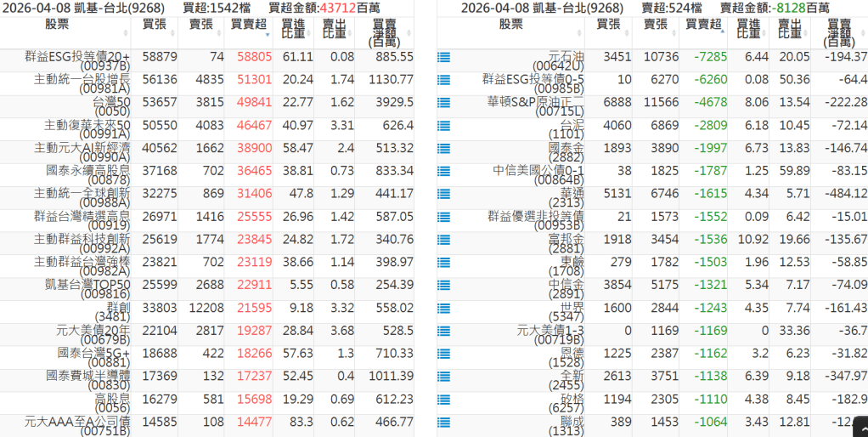This screenshot has width=868, height=437.
Task: Sort right table by 股票 header
Action: pyautogui.click(x=511, y=24)
